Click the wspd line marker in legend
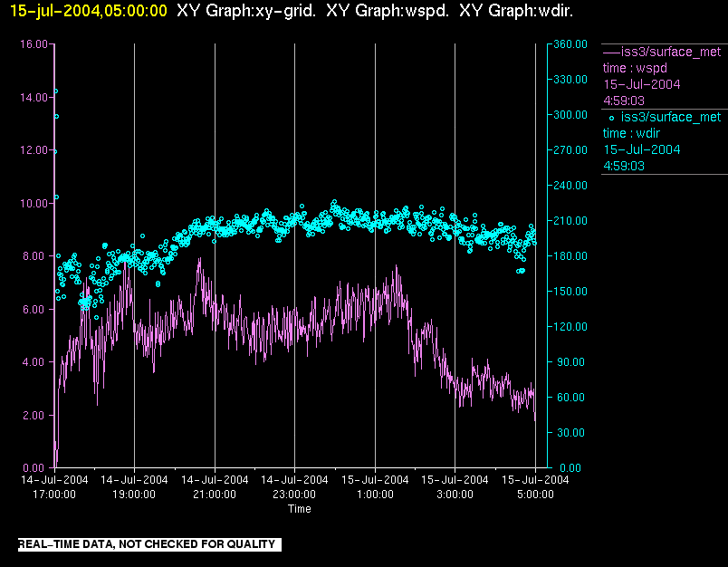The image size is (728, 567). pyautogui.click(x=611, y=53)
